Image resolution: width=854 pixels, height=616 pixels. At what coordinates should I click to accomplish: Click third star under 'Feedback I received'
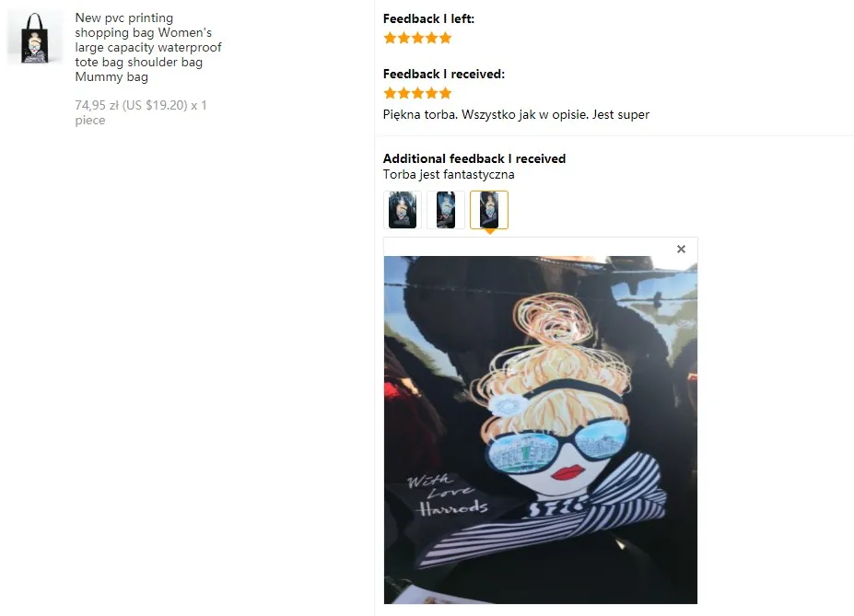[x=417, y=93]
